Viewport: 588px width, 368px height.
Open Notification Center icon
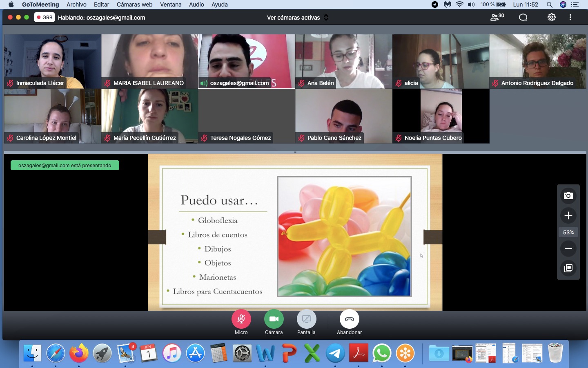575,4
